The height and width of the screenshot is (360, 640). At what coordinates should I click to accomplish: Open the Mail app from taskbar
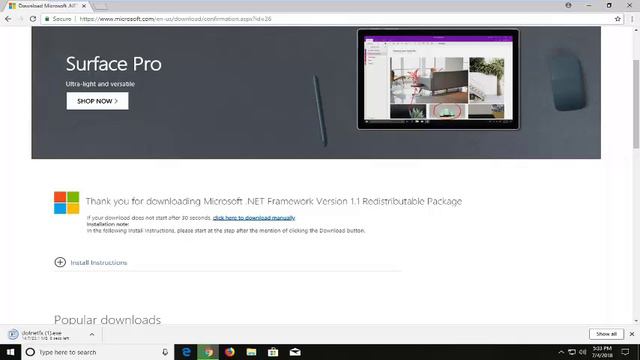[295, 352]
